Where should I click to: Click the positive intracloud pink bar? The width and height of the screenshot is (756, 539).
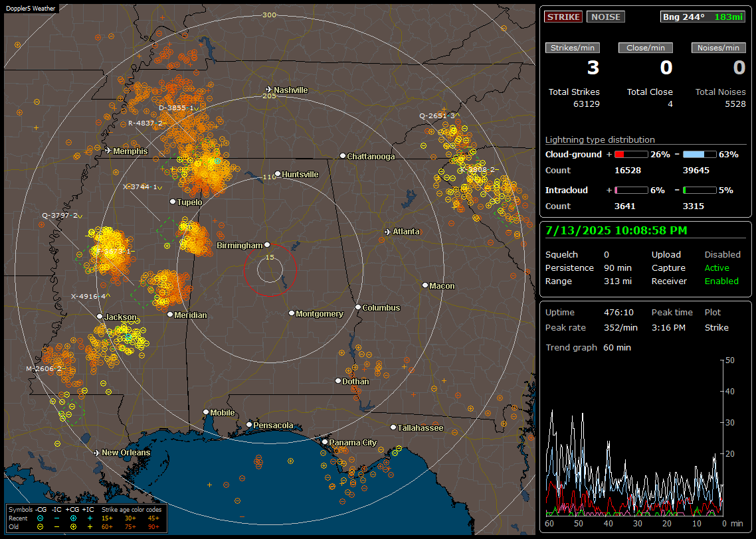(x=631, y=191)
